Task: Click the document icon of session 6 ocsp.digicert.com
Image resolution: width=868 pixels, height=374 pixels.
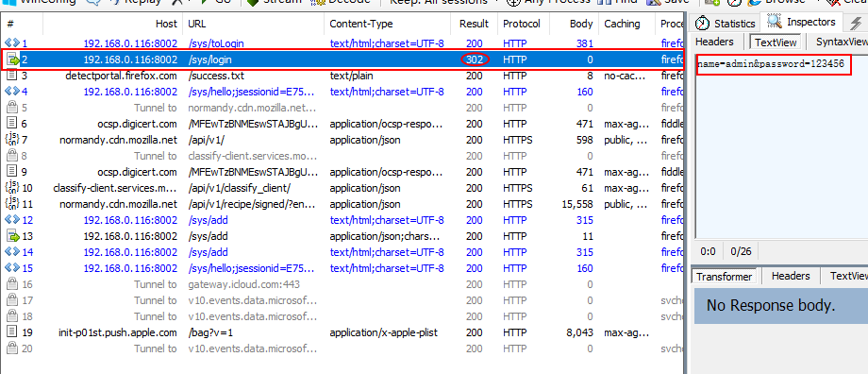Action: 11,124
